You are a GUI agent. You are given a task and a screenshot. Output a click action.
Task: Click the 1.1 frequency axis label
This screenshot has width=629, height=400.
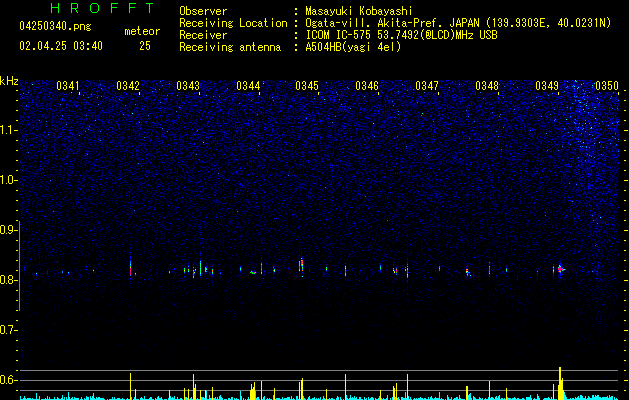pyautogui.click(x=8, y=130)
